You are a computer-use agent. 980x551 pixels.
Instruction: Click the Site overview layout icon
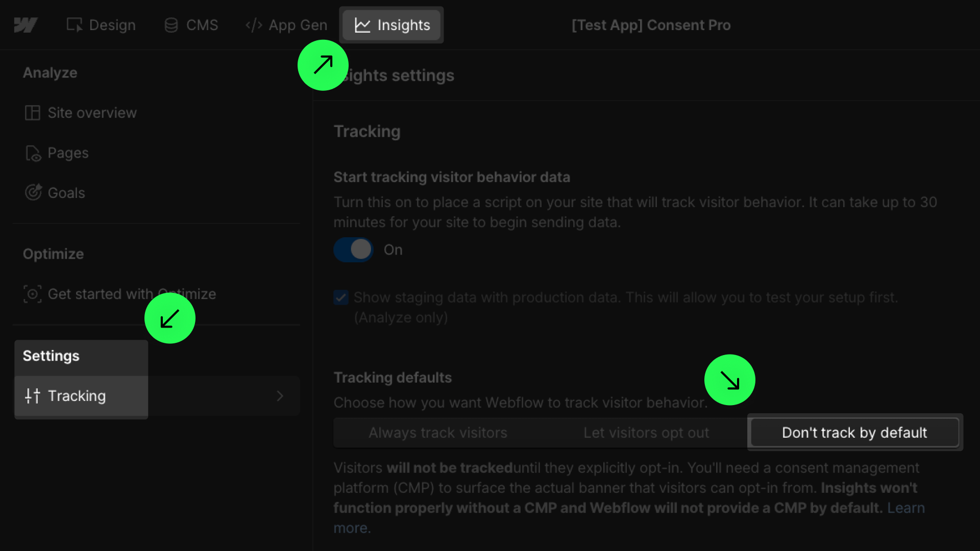(33, 113)
